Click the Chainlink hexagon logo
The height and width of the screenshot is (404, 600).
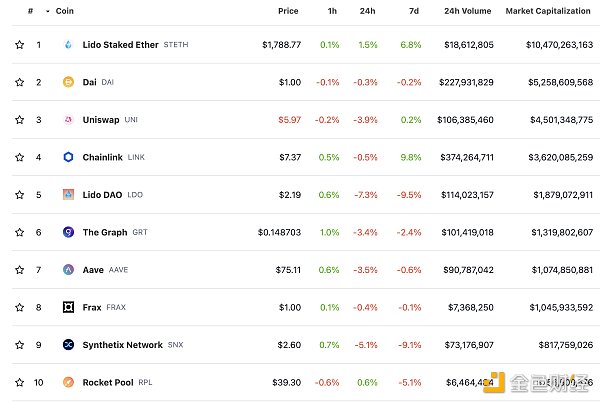click(x=68, y=157)
